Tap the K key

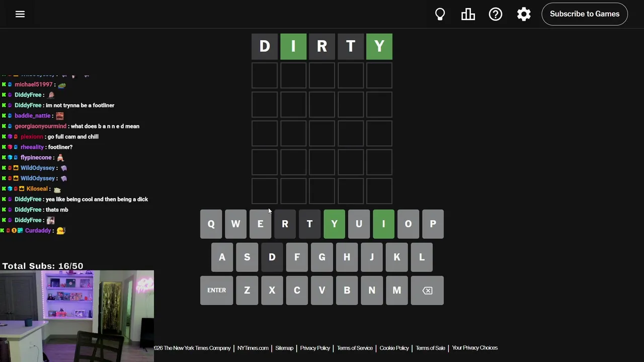[x=396, y=257]
